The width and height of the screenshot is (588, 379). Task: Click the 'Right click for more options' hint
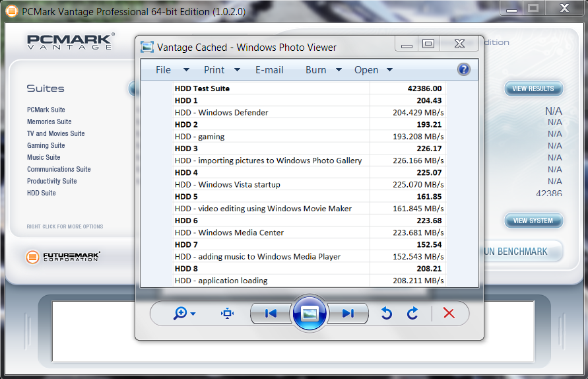point(65,226)
